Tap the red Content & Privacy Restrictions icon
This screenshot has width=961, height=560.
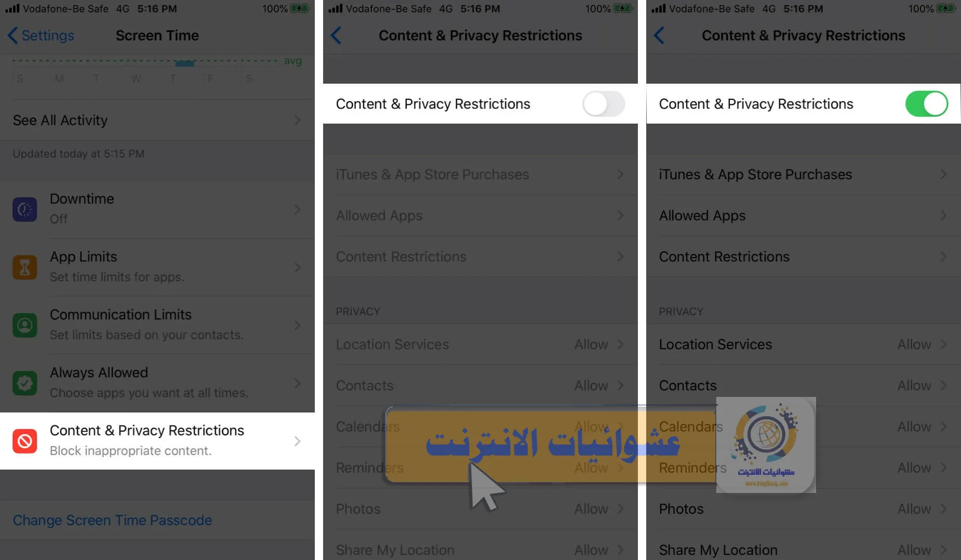coord(24,441)
